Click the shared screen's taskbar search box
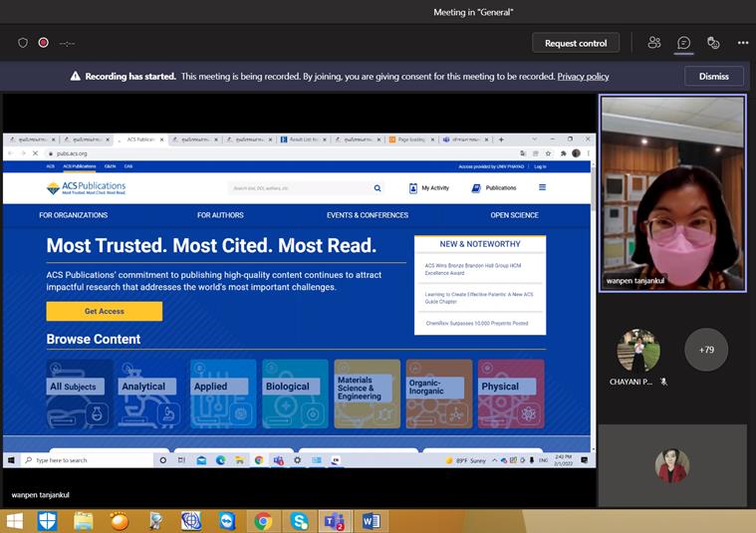This screenshot has height=533, width=756. (x=87, y=460)
